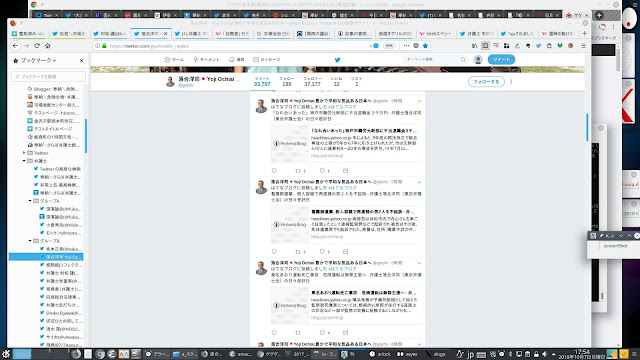Toggle the sidebar icon in the toolbar
Screen dimensions: 640x360
(485, 46)
